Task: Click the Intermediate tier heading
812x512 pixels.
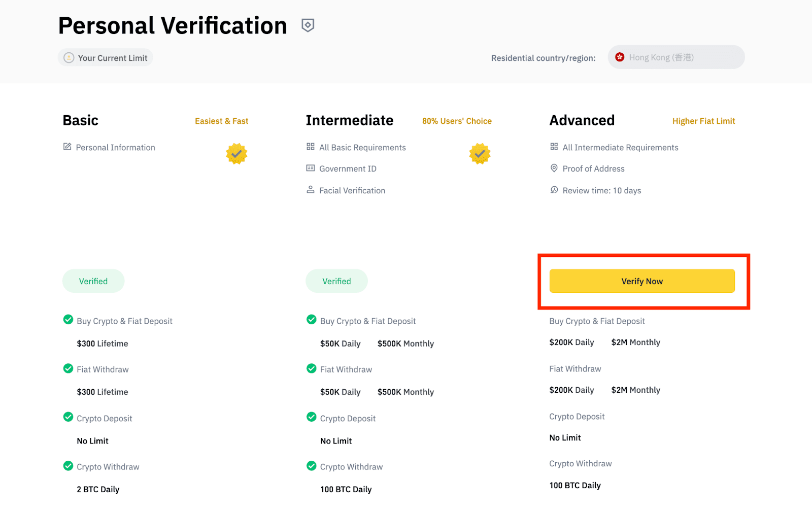Action: (350, 120)
